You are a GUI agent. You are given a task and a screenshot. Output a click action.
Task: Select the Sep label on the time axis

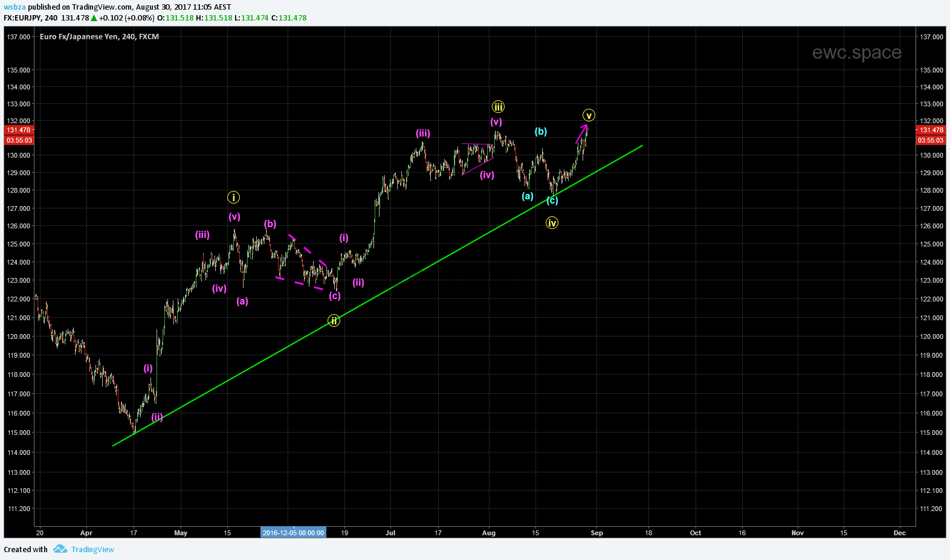[596, 533]
